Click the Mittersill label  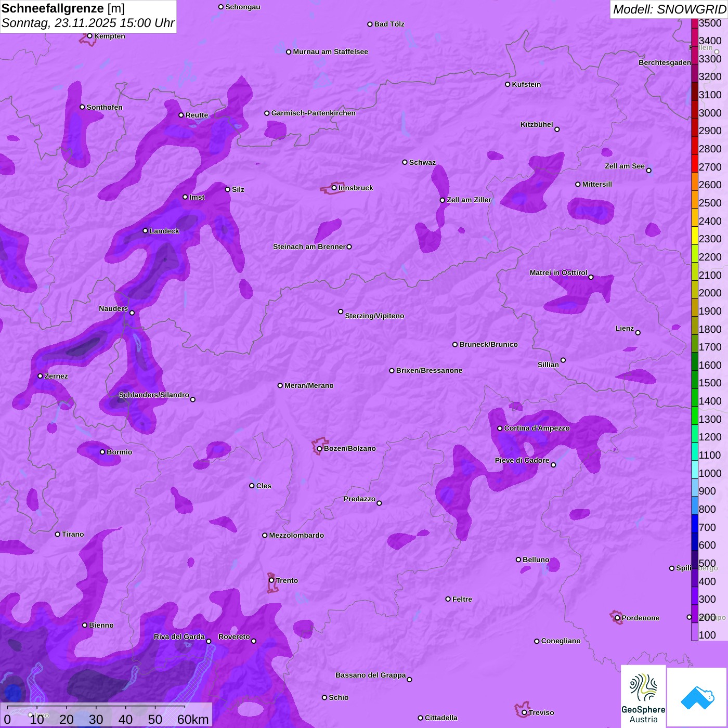[x=597, y=184]
